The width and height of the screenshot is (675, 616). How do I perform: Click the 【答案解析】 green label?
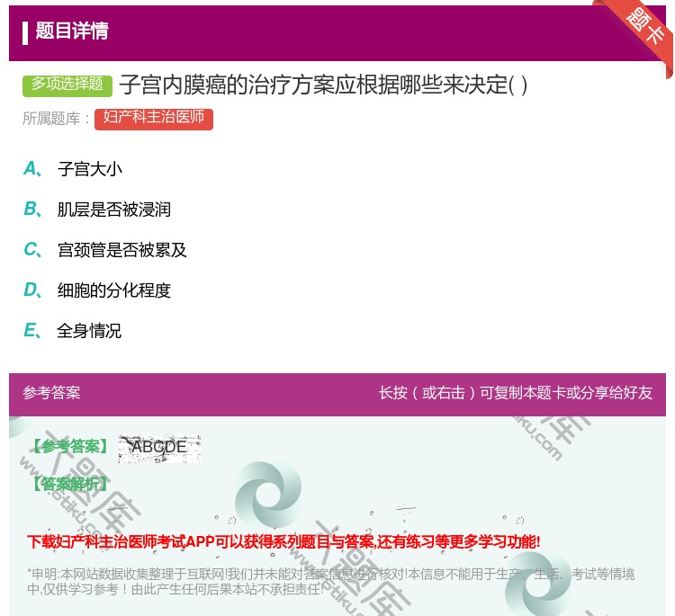tap(71, 484)
